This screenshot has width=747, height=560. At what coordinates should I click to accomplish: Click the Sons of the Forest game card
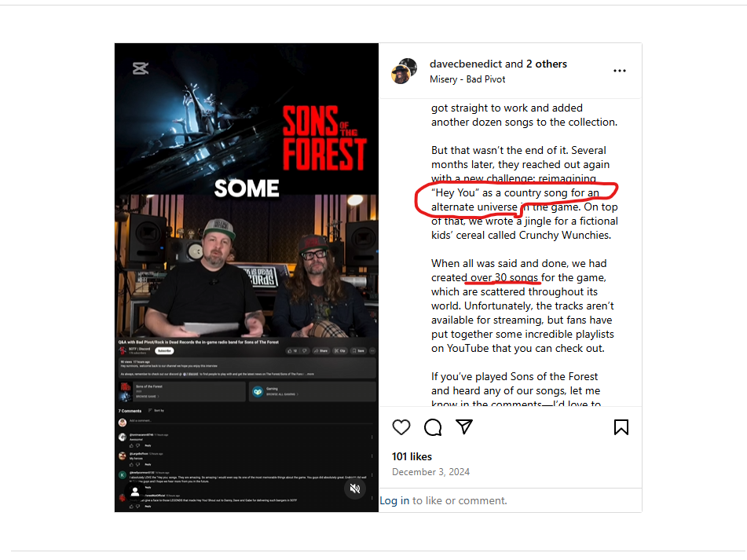click(x=181, y=390)
